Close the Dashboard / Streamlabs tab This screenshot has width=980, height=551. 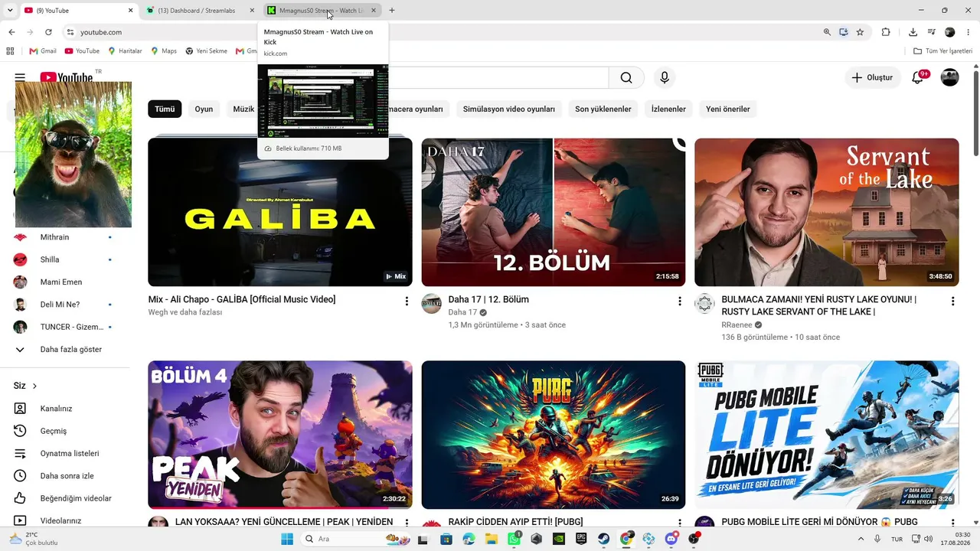click(252, 11)
